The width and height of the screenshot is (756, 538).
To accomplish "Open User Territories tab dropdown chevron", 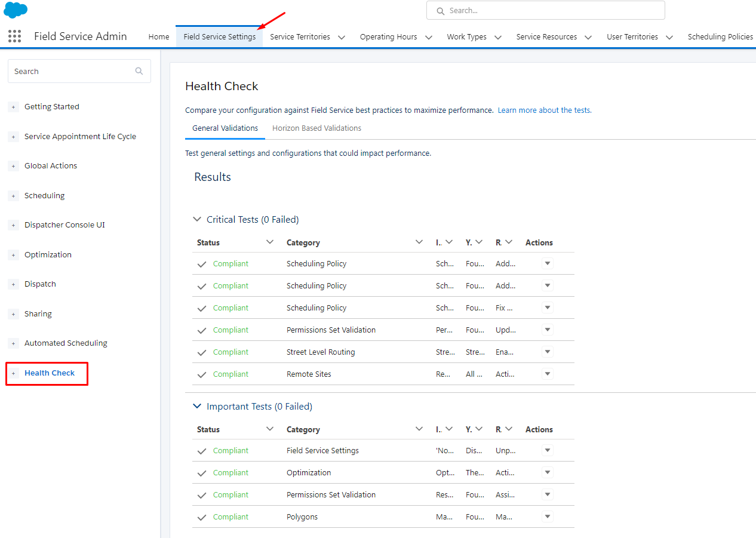I will point(669,37).
